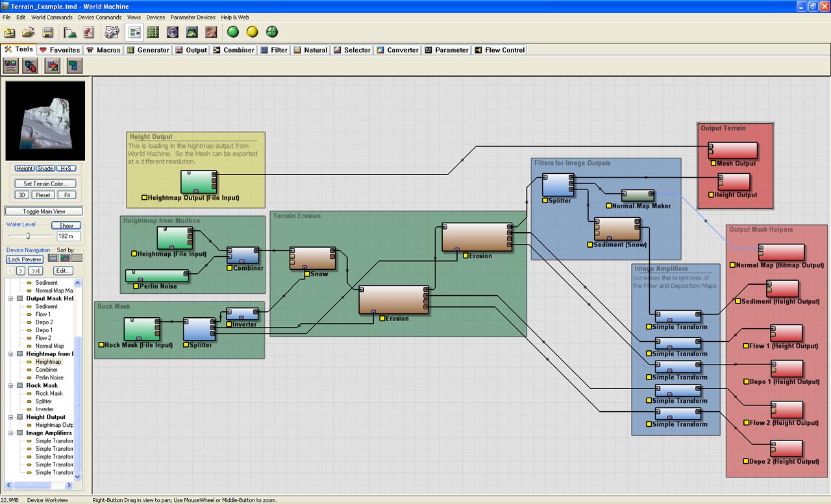Select Perlin Noise in the device tree

49,378
